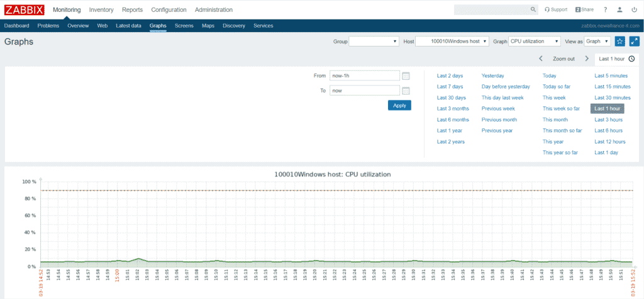The height and width of the screenshot is (299, 644).
Task: Go to the Screens submenu
Action: point(184,25)
